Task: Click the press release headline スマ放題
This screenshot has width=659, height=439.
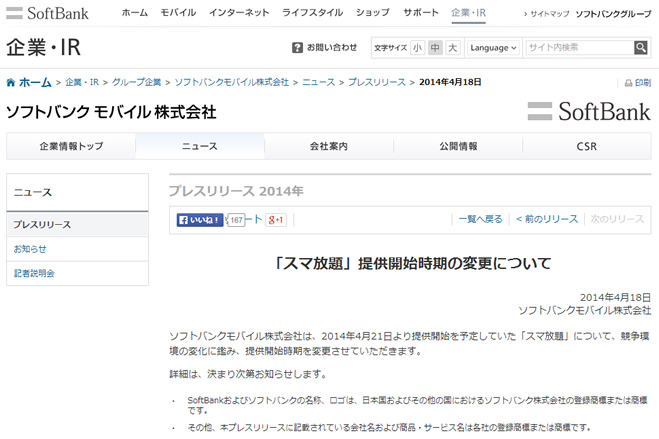Action: pos(412,263)
